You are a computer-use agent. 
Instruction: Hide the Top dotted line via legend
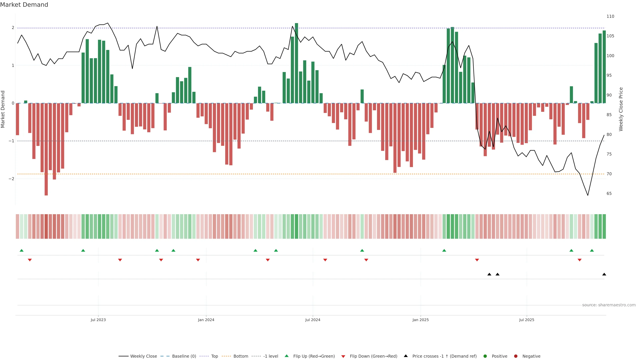(214, 356)
